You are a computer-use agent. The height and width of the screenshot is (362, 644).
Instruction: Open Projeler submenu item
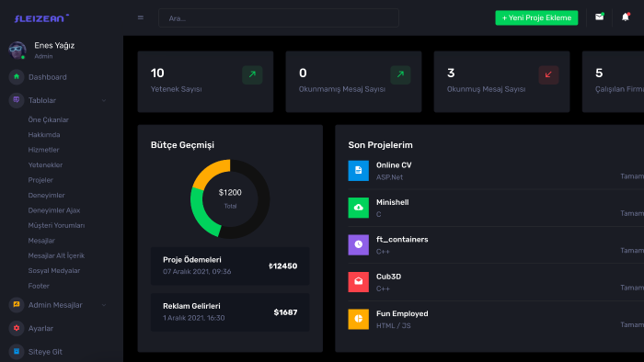[40, 180]
